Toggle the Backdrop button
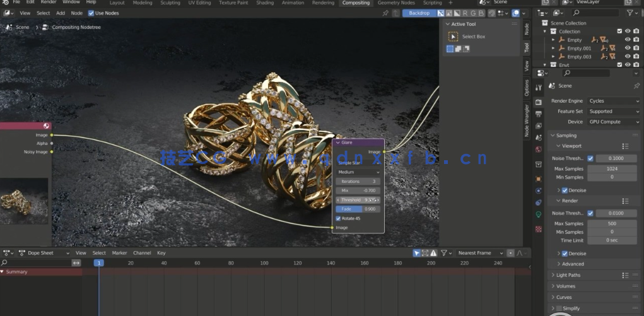 coord(419,13)
